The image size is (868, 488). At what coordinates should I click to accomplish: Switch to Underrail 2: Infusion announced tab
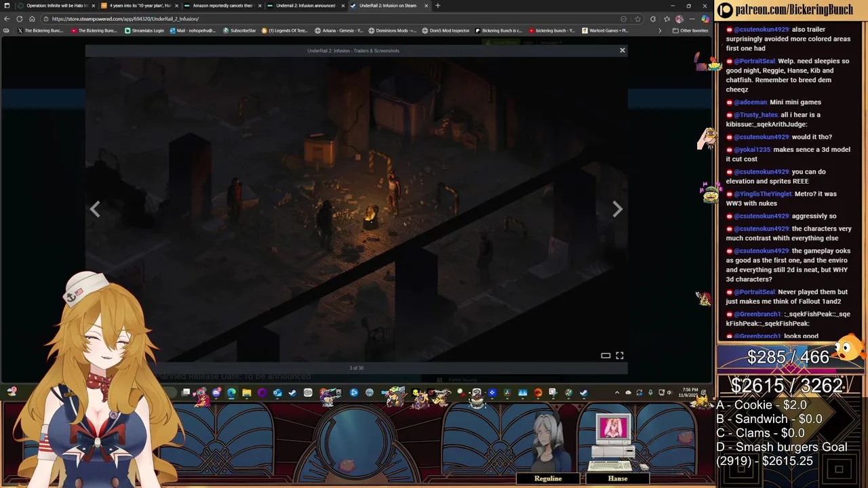click(x=304, y=5)
